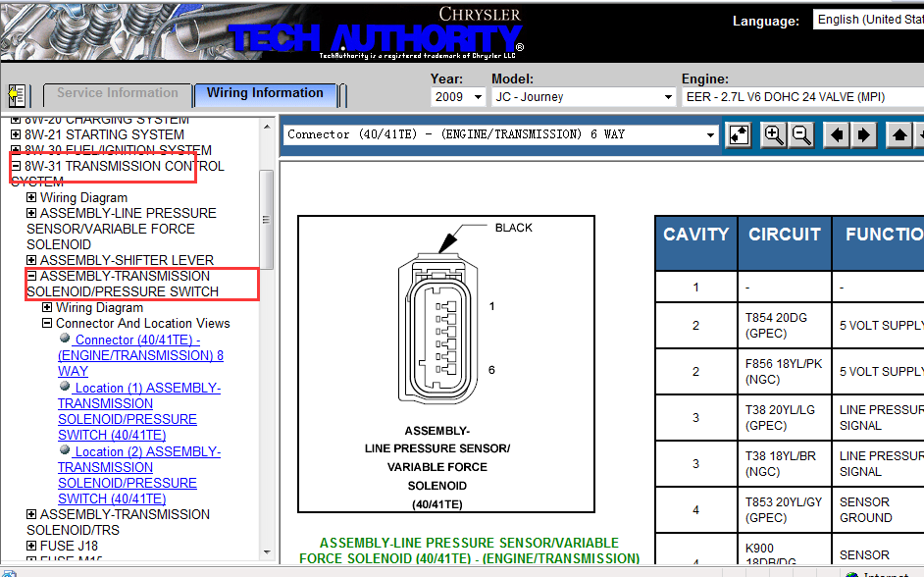Open the Engine dropdown EER 2.7L V6

[x=802, y=97]
